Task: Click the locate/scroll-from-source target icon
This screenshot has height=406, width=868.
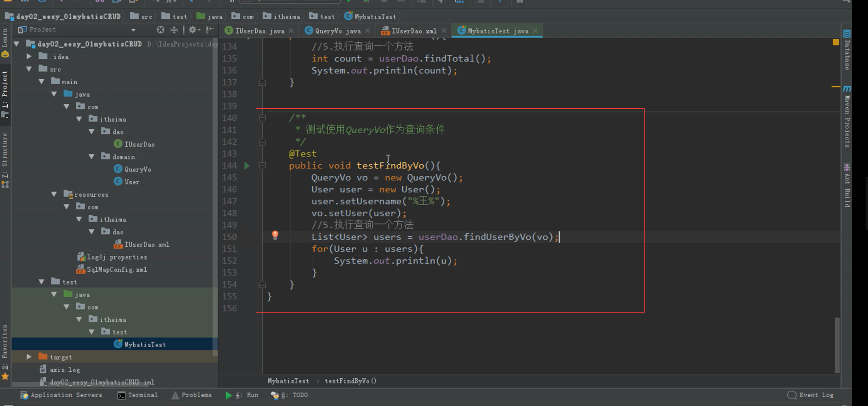Action: (x=161, y=30)
